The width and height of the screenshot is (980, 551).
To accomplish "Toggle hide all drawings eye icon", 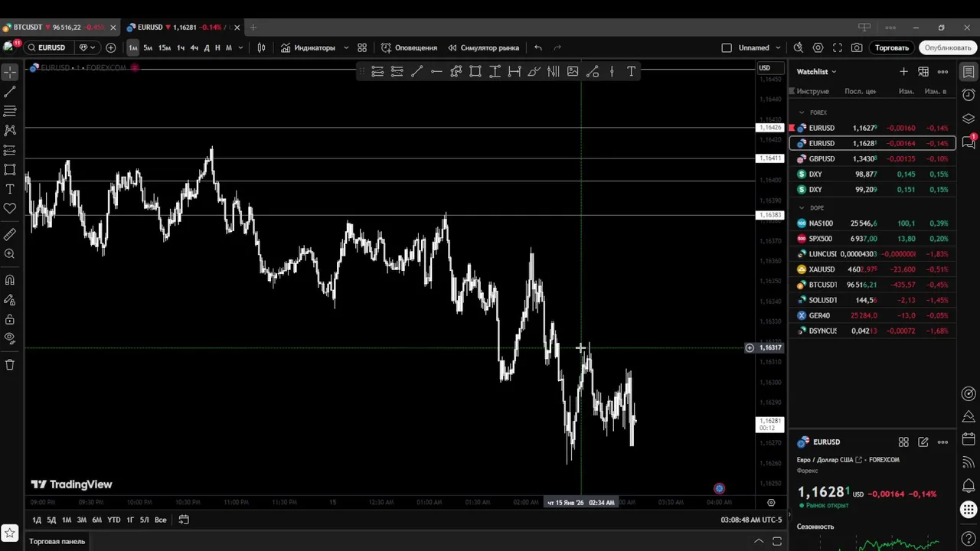I will coord(10,338).
